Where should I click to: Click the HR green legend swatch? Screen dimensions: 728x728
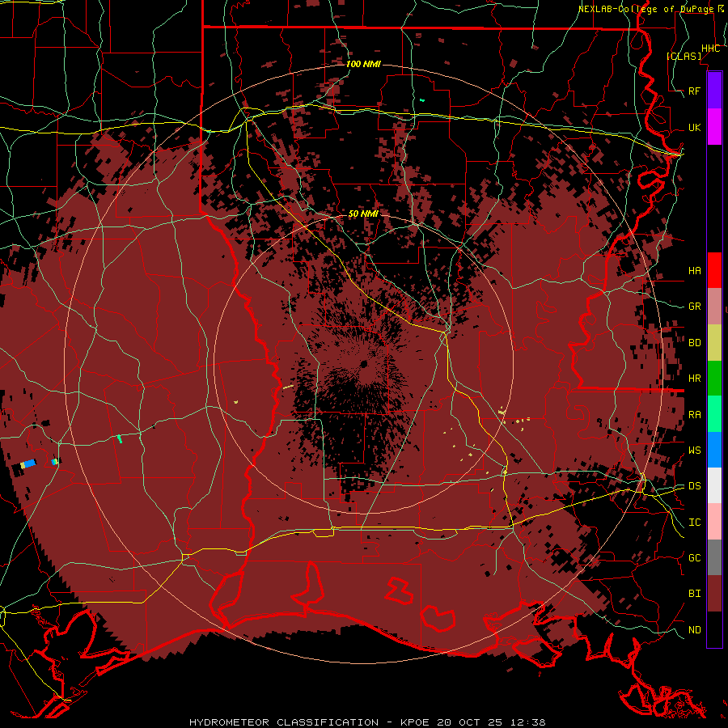pos(714,378)
